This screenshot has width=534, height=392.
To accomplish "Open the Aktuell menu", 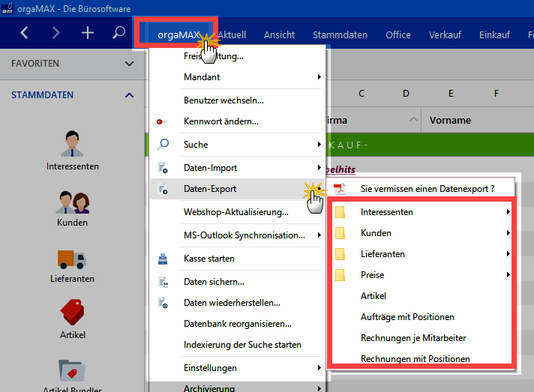I will click(x=232, y=34).
